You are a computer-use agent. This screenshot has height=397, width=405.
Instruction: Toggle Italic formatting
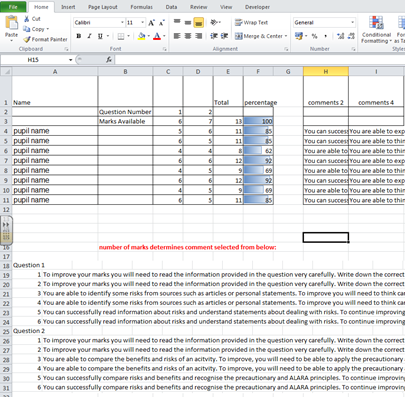pos(89,36)
